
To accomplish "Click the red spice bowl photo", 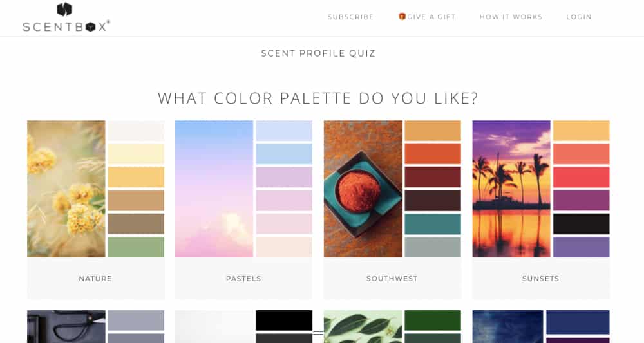I will point(363,189).
